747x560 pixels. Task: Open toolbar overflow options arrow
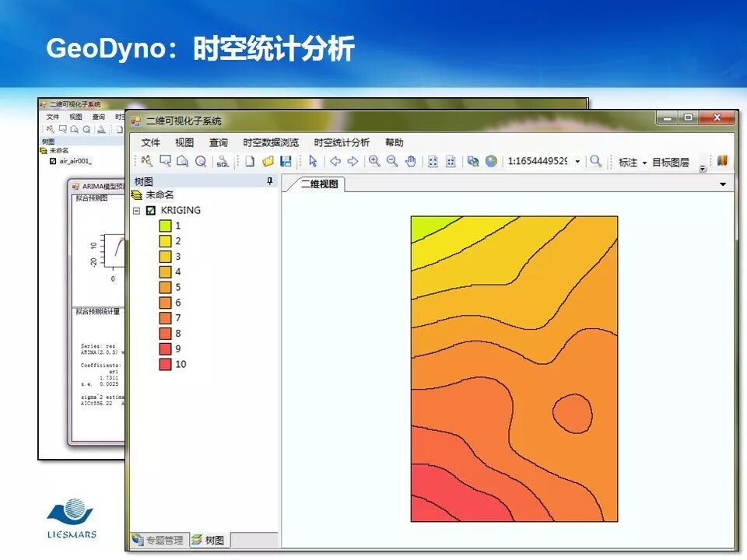click(x=703, y=168)
